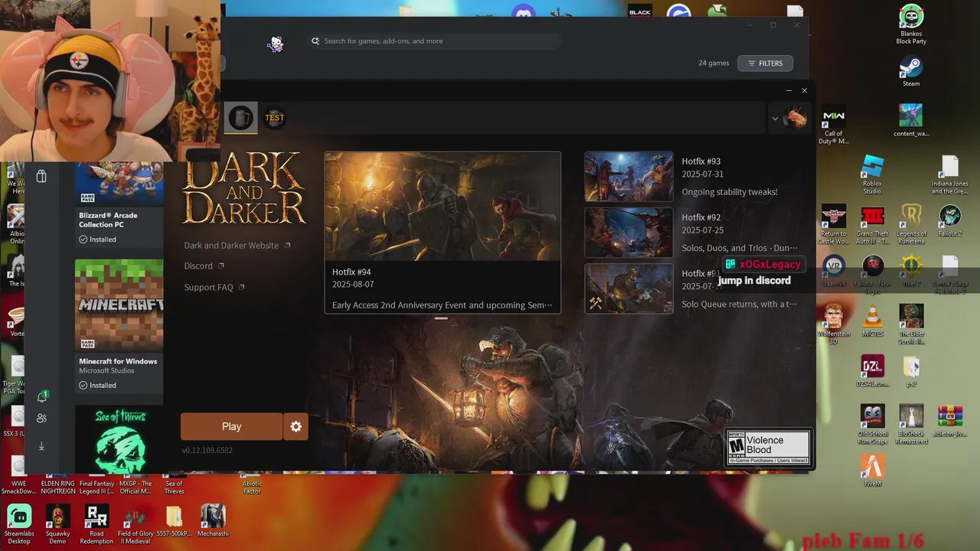Read 'Ongoing stability tweaks!' news text
This screenshot has height=551, width=980.
730,192
